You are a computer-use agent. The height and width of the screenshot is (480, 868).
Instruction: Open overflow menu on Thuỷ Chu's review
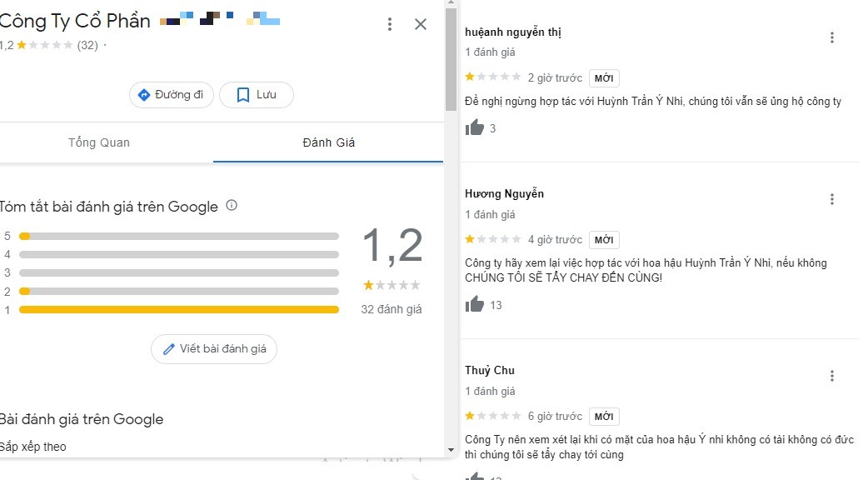coord(831,375)
